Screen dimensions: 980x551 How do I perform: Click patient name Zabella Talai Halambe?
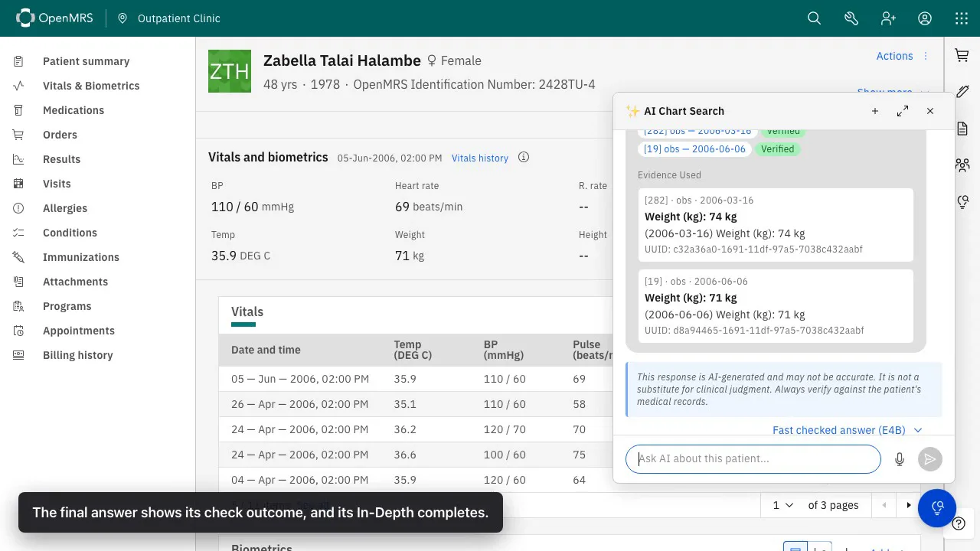point(342,60)
